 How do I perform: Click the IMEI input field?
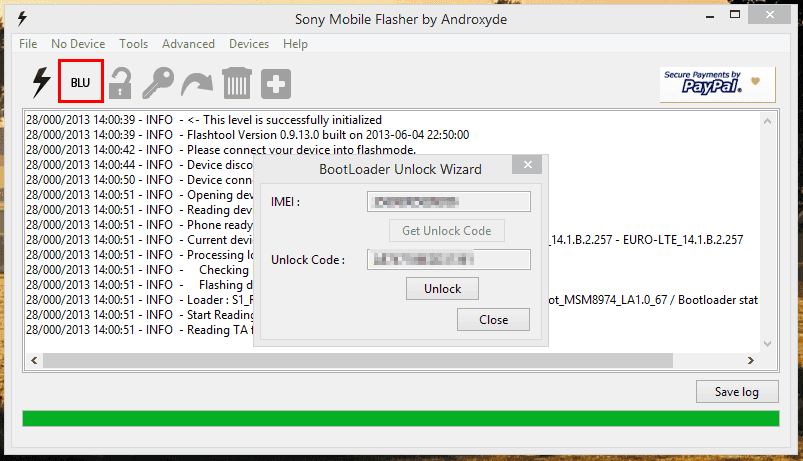[x=449, y=202]
